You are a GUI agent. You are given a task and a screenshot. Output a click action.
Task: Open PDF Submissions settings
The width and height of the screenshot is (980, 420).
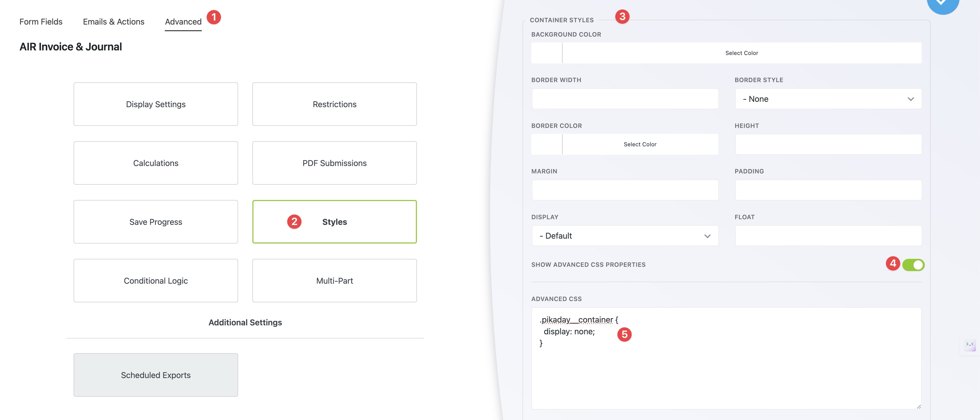pos(334,163)
